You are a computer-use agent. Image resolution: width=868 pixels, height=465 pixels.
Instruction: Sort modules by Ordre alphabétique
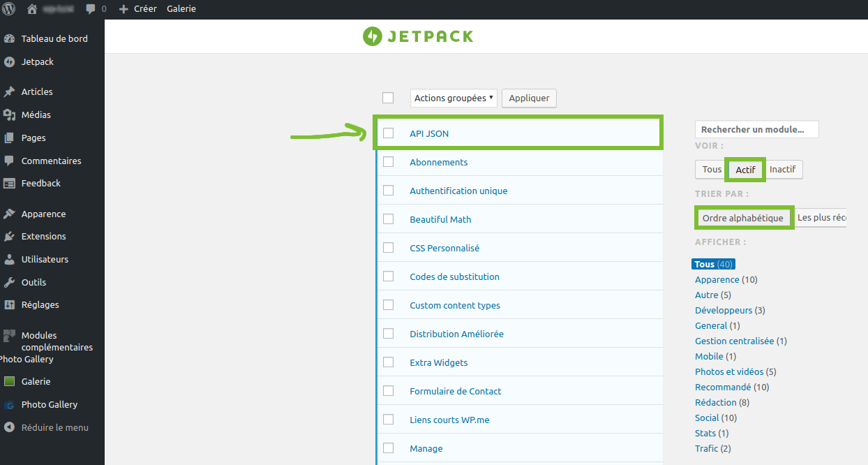[743, 219]
